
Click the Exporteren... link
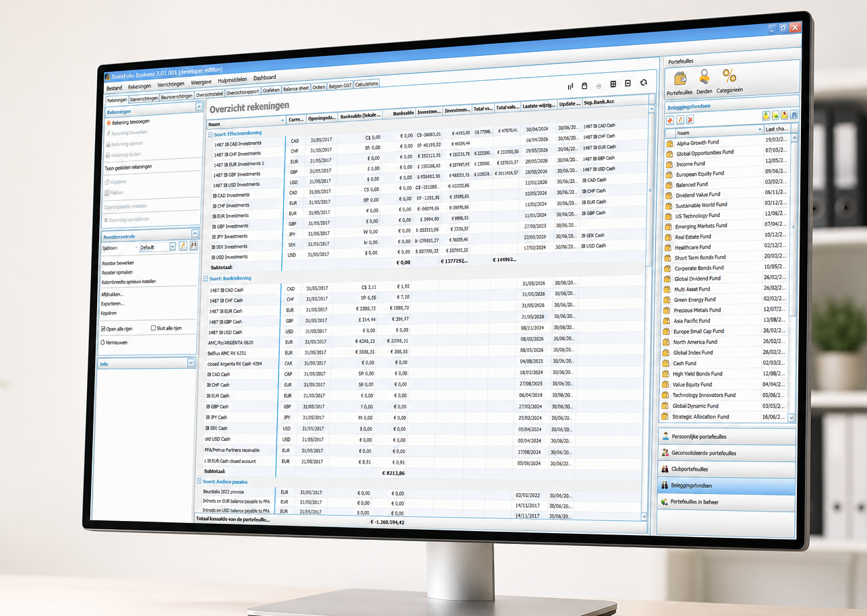pyautogui.click(x=113, y=304)
